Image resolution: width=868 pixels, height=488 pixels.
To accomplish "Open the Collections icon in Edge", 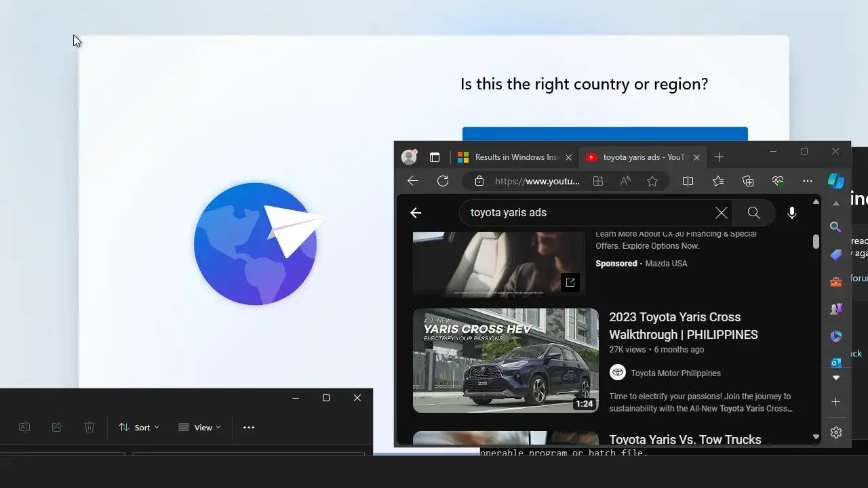I will click(x=748, y=181).
